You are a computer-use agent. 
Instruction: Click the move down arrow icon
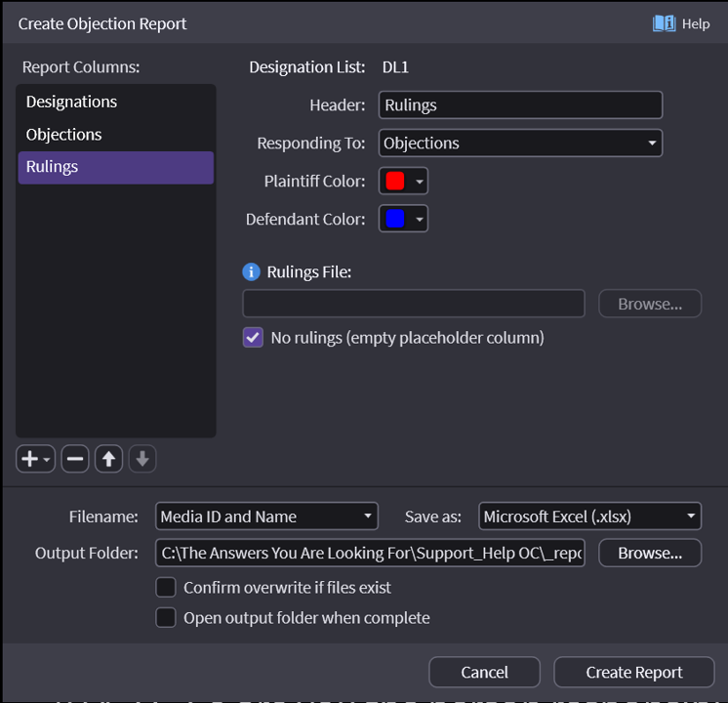pos(142,460)
